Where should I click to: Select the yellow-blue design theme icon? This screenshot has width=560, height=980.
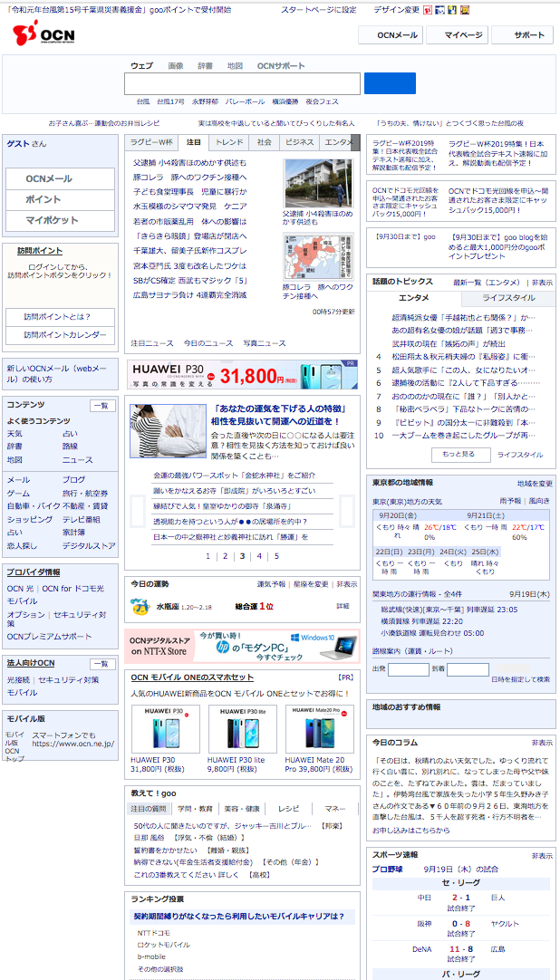(452, 10)
